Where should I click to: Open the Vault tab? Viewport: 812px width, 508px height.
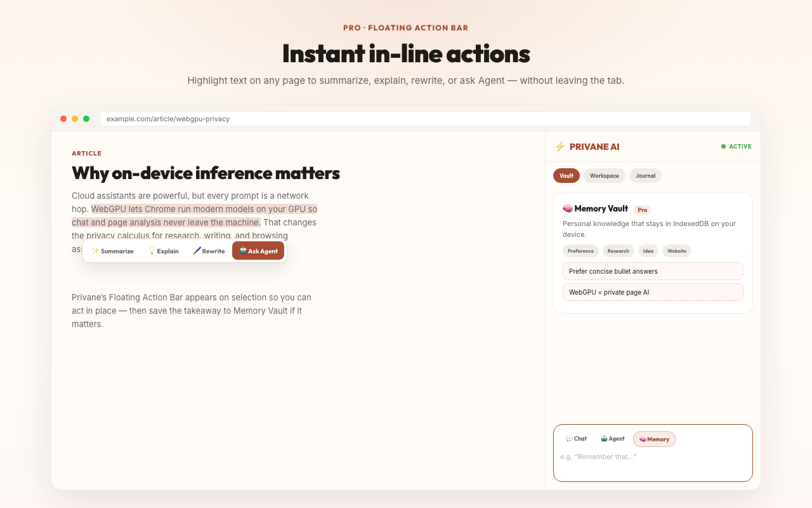[566, 175]
